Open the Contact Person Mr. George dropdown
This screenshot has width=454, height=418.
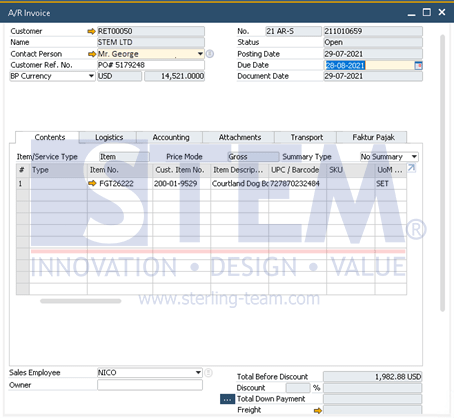(200, 54)
